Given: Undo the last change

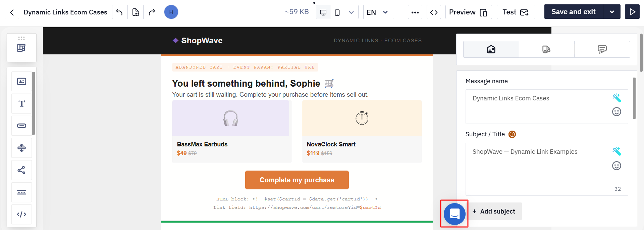Looking at the screenshot, I should (120, 12).
